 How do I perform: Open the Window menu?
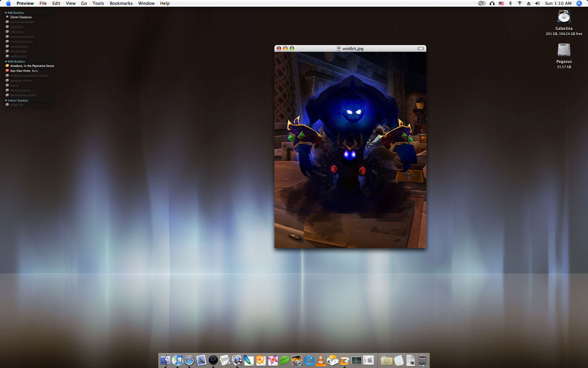tap(146, 3)
